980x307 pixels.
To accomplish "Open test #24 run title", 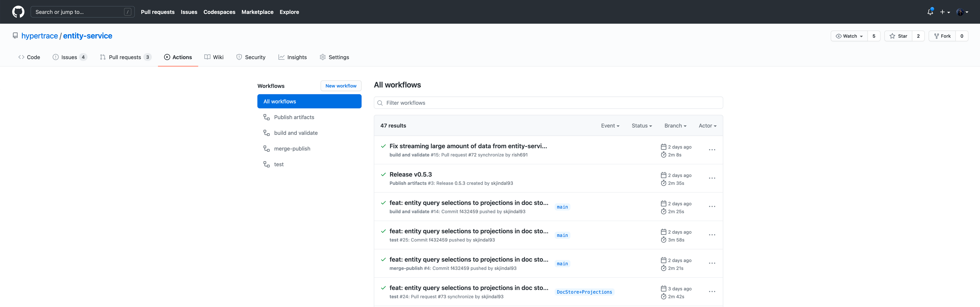I will (469, 288).
